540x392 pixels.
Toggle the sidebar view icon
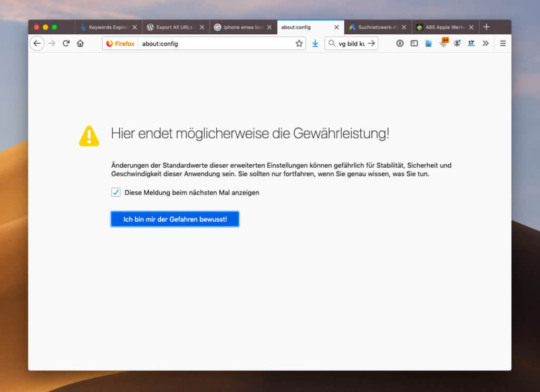tap(414, 43)
